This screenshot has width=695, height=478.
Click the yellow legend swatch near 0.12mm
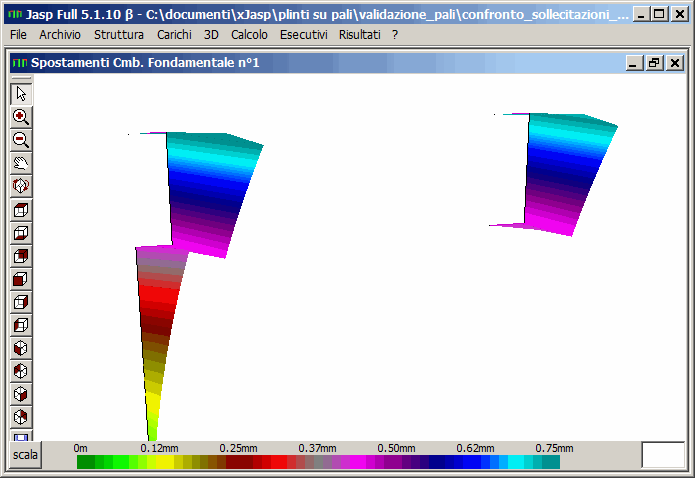pos(165,462)
